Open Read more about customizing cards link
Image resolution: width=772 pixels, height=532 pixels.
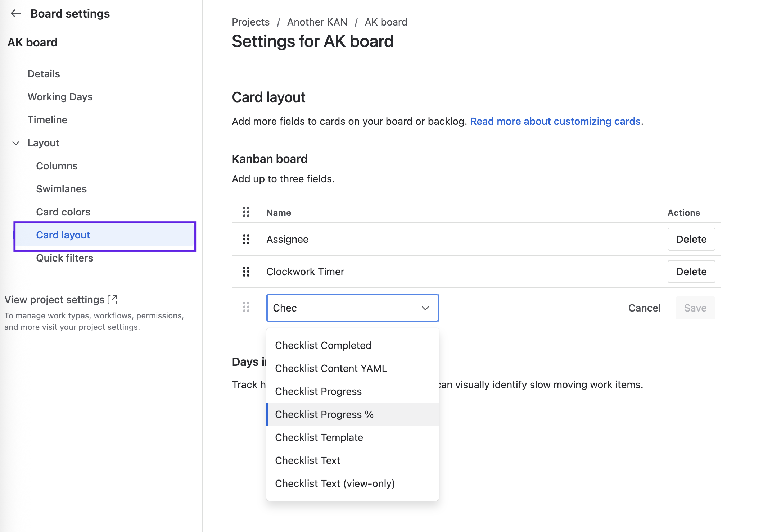pos(555,122)
